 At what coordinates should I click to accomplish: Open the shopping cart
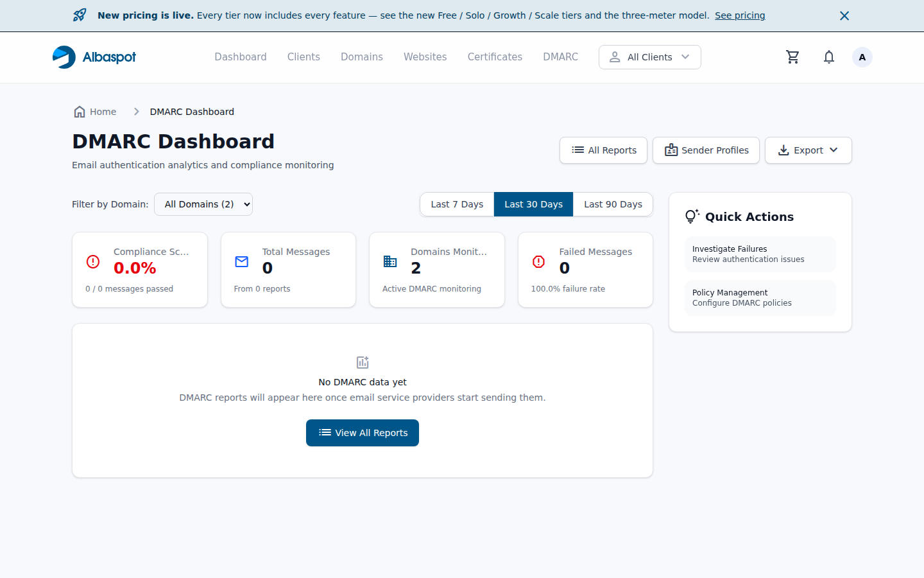point(793,57)
